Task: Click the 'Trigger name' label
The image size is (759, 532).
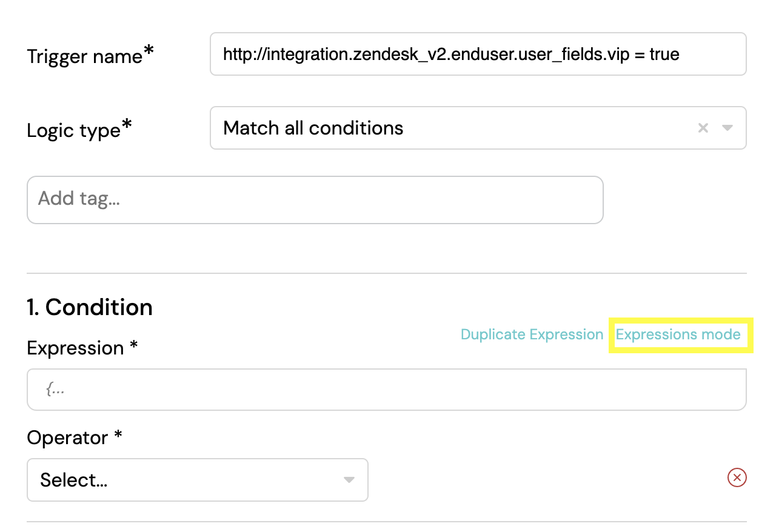Action: 84,56
